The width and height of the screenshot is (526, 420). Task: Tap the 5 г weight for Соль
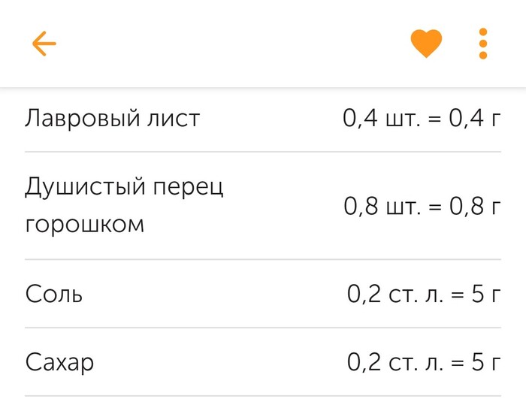pyautogui.click(x=485, y=294)
